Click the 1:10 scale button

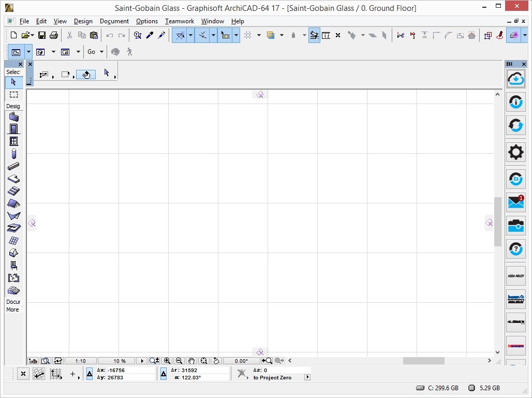coord(81,361)
